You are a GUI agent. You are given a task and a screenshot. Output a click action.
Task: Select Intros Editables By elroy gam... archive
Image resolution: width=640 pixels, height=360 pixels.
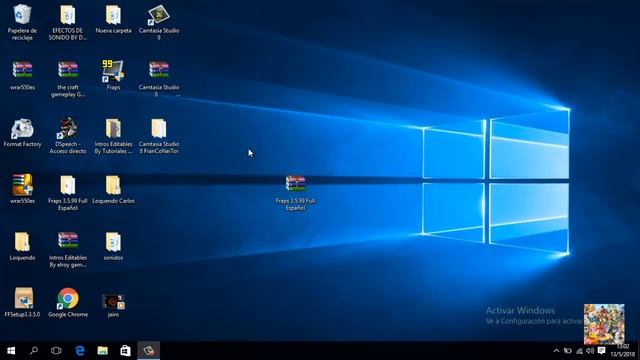point(68,249)
